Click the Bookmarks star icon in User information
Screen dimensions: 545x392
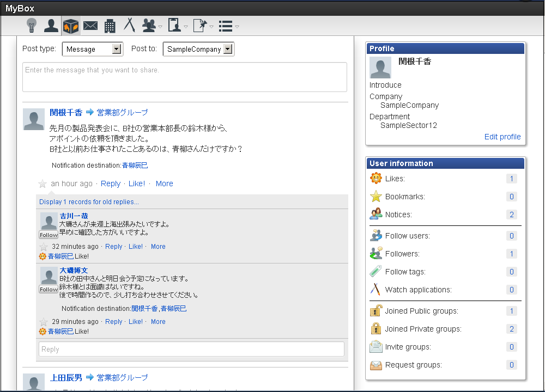click(376, 197)
